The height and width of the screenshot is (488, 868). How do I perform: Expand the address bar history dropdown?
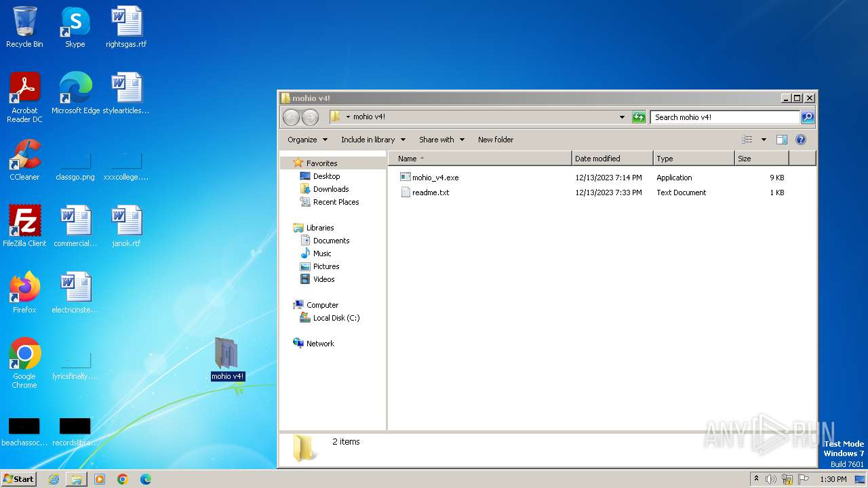[623, 117]
